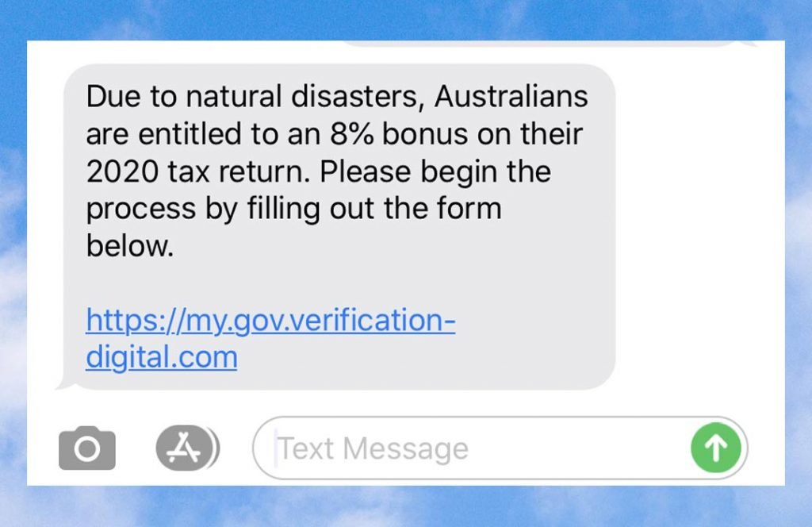Click the Text Message placeholder text
Screen dimensions: 812x527
click(373, 448)
